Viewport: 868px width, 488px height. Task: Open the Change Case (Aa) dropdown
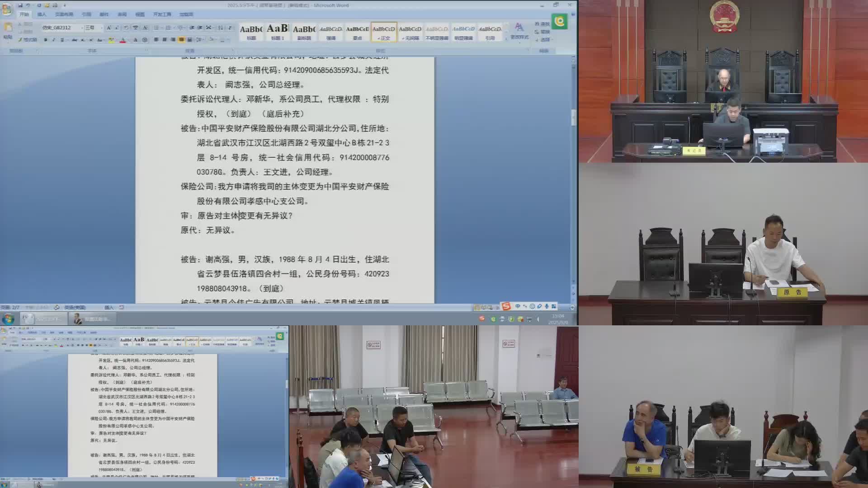[100, 40]
